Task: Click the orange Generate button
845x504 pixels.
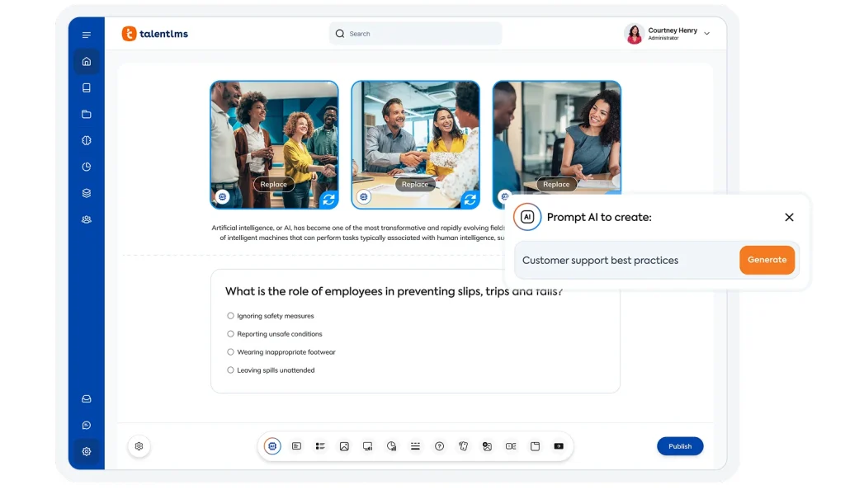Action: [767, 260]
